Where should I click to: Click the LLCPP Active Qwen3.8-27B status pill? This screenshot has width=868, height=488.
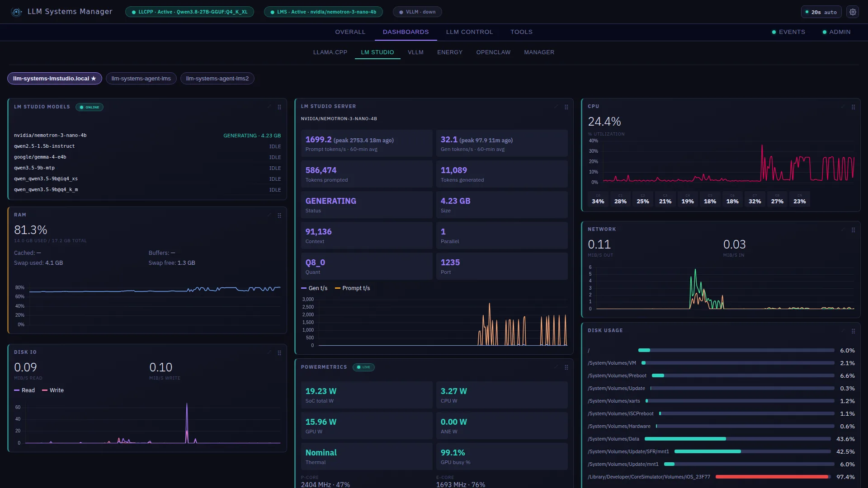pyautogui.click(x=189, y=12)
